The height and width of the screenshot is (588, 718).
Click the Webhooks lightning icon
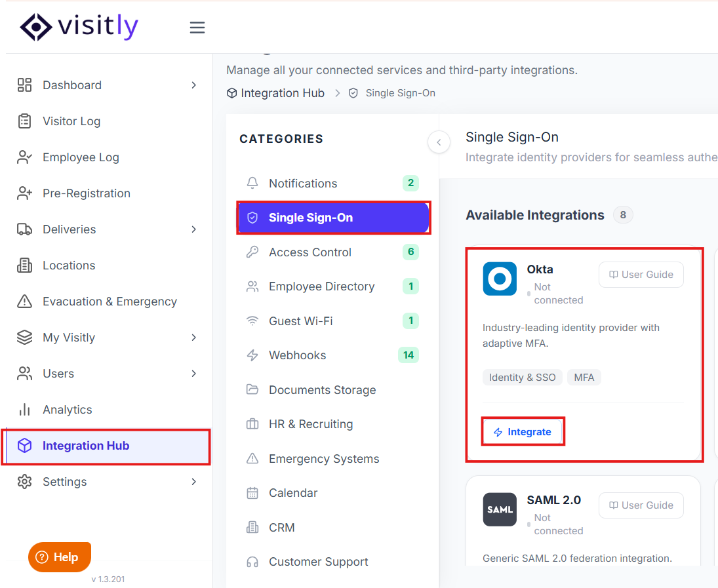click(x=252, y=355)
